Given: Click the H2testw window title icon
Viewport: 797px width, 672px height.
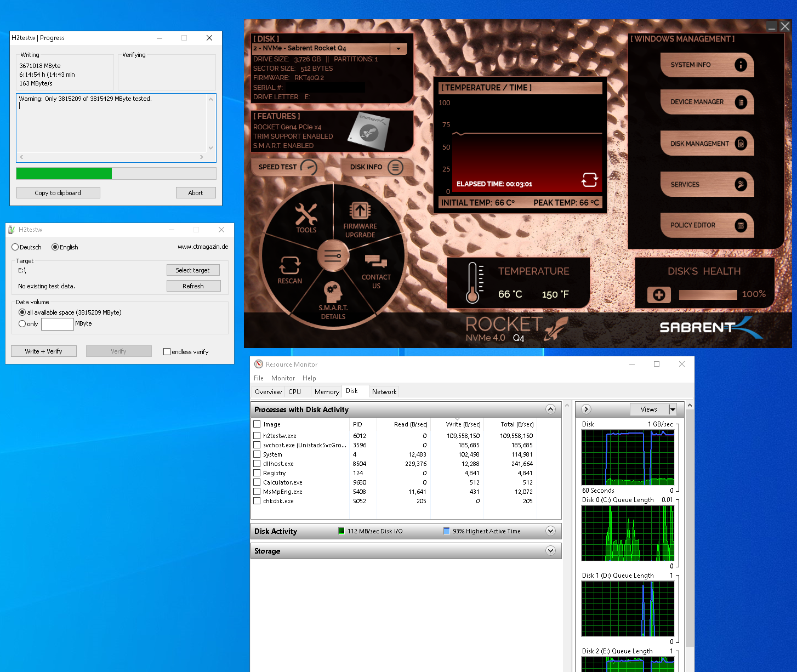Looking at the screenshot, I should [x=12, y=230].
